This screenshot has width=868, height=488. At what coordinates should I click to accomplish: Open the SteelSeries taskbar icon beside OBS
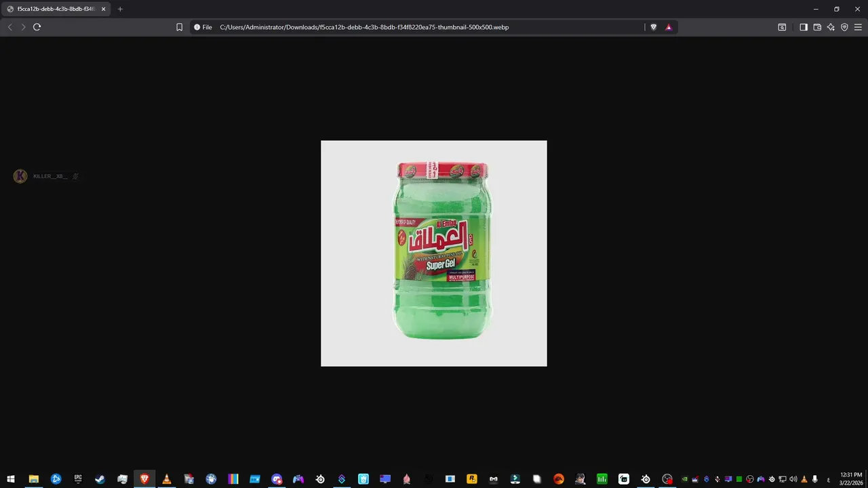(646, 479)
